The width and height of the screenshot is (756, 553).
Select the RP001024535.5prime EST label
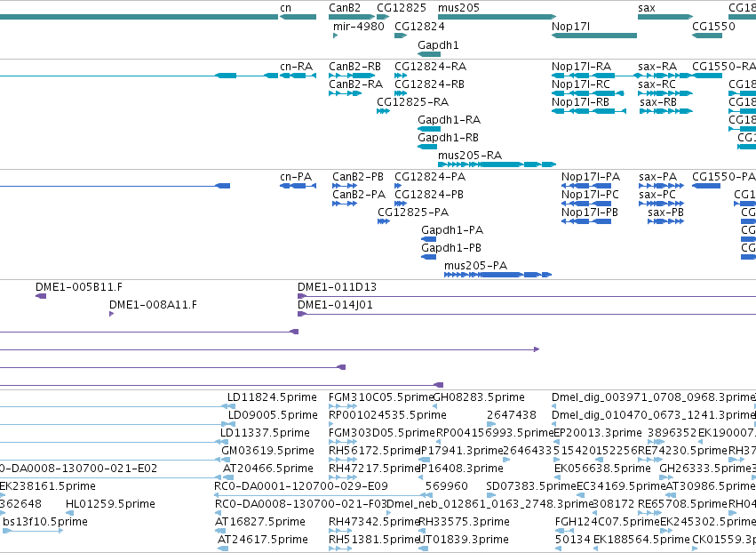387,415
